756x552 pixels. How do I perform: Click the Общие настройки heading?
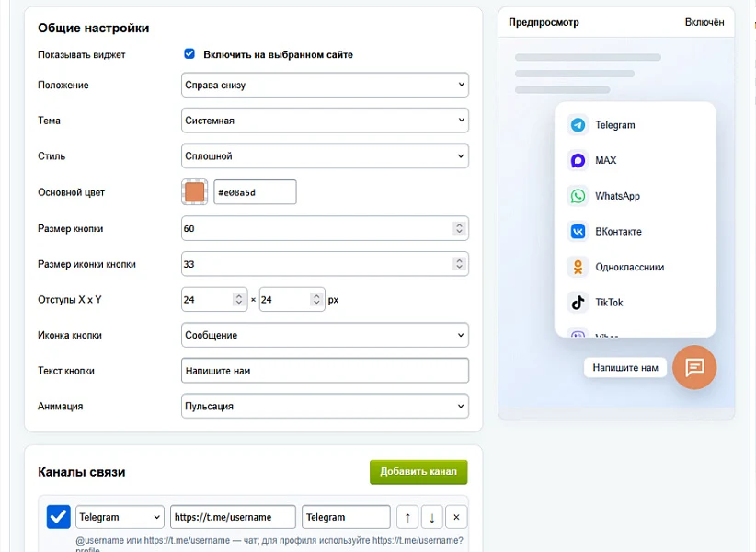[x=94, y=28]
